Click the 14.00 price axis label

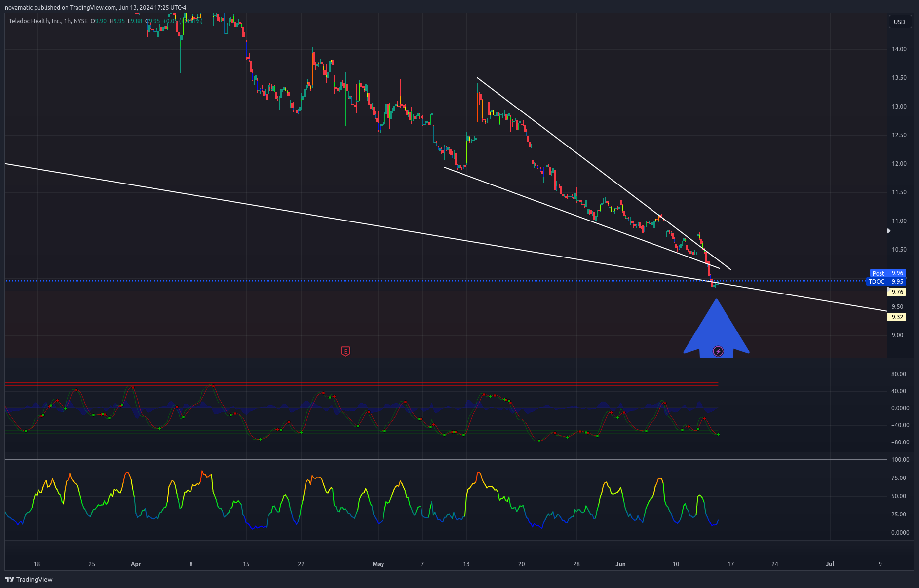pos(899,49)
